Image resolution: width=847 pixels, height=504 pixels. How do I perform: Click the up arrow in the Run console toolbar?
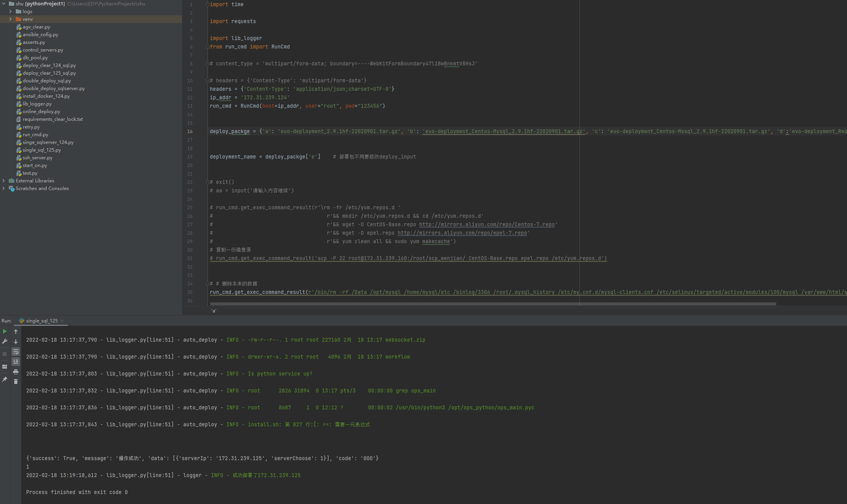click(x=16, y=331)
